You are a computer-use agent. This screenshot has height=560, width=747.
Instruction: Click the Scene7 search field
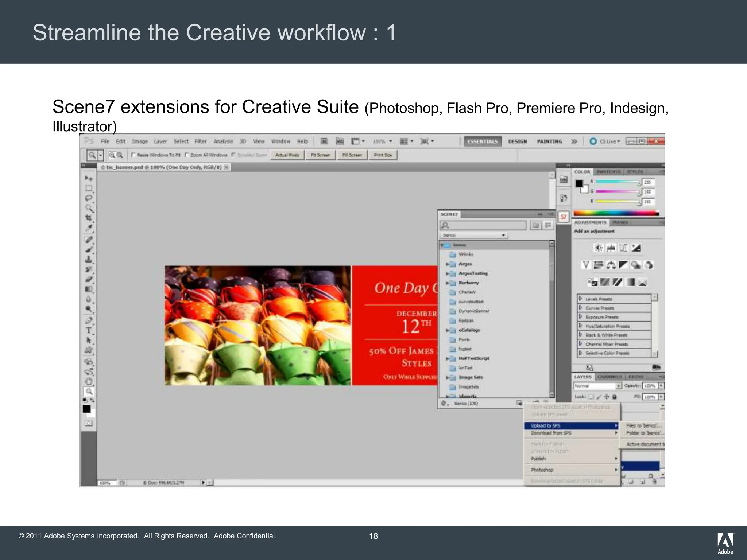coord(483,225)
